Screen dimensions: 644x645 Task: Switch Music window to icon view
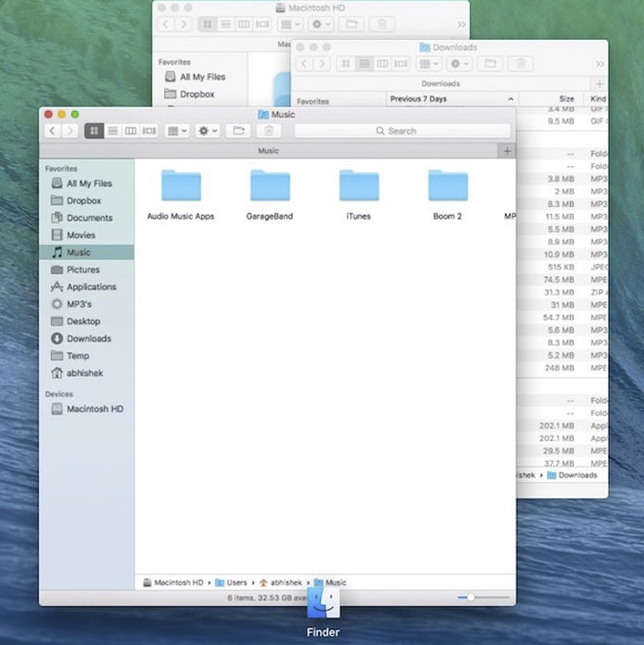click(95, 131)
